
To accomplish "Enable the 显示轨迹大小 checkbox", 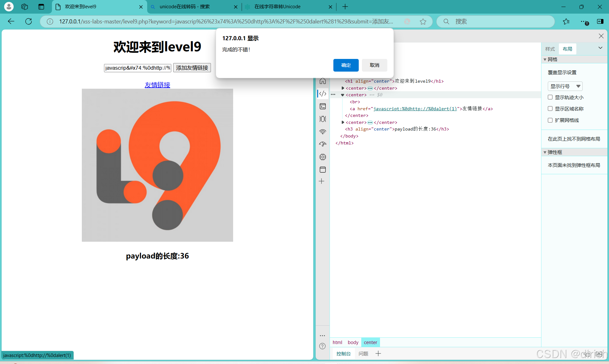I will click(550, 97).
